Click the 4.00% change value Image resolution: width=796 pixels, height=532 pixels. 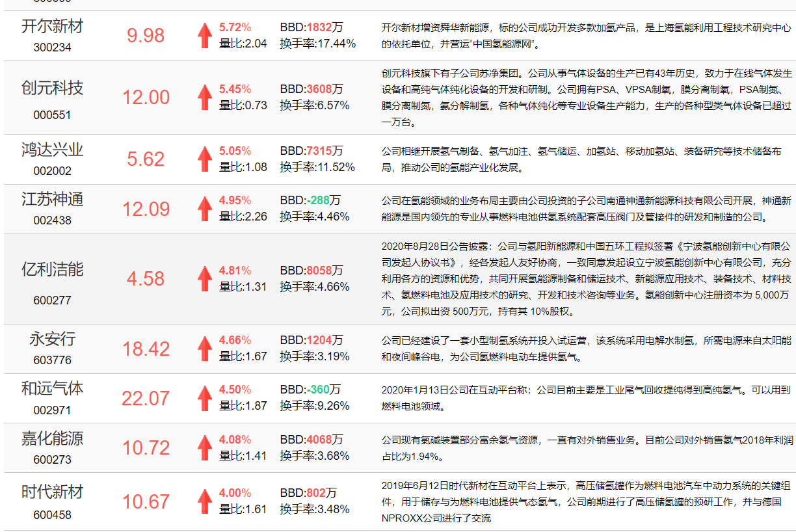235,493
